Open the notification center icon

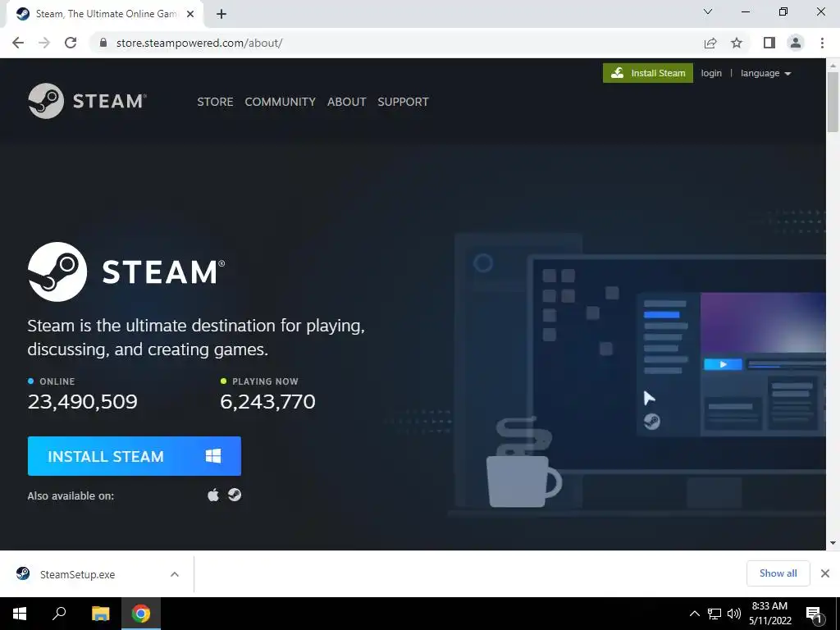click(814, 614)
